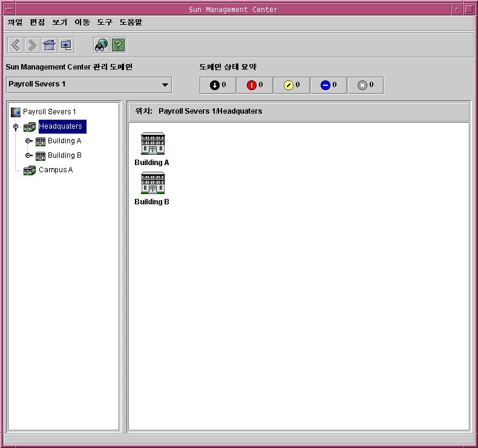Image resolution: width=478 pixels, height=448 pixels.
Task: Go forward with the right arrow toolbar button
Action: click(32, 45)
